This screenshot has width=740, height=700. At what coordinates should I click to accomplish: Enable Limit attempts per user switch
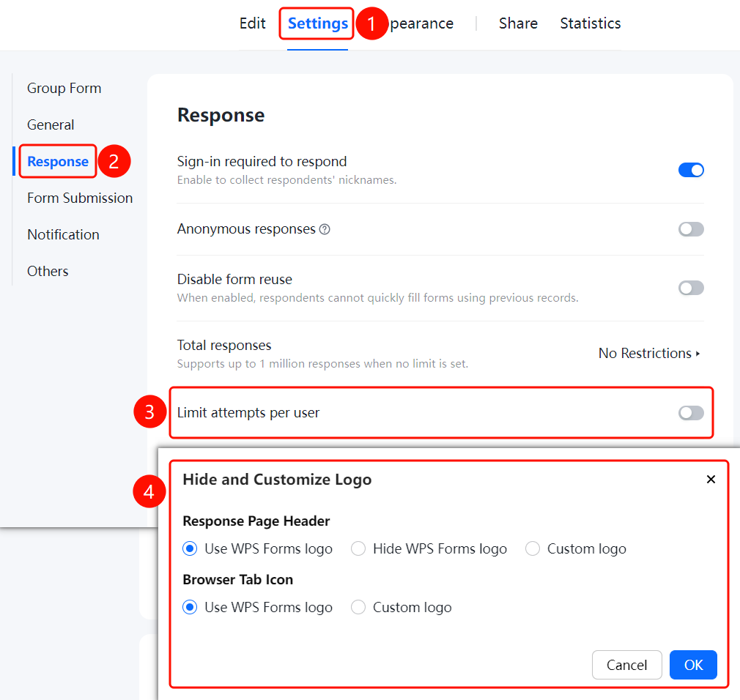(691, 413)
